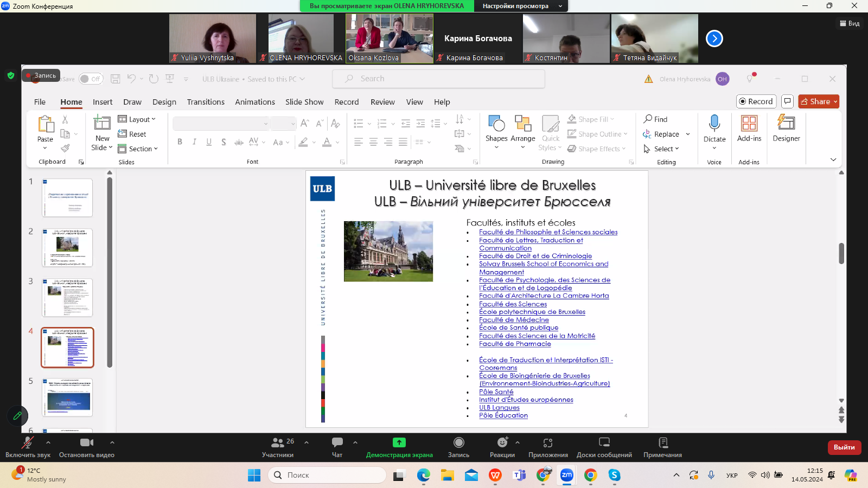Open the Zoom view settings dropdown
Viewport: 868px width, 488px height.
[520, 6]
